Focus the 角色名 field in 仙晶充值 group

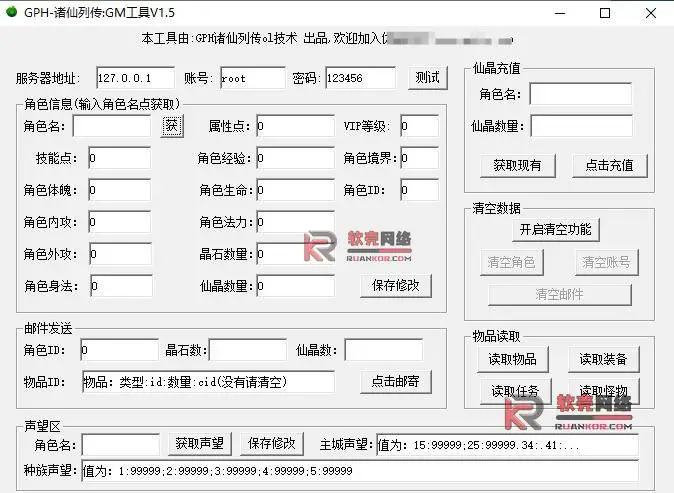581,94
